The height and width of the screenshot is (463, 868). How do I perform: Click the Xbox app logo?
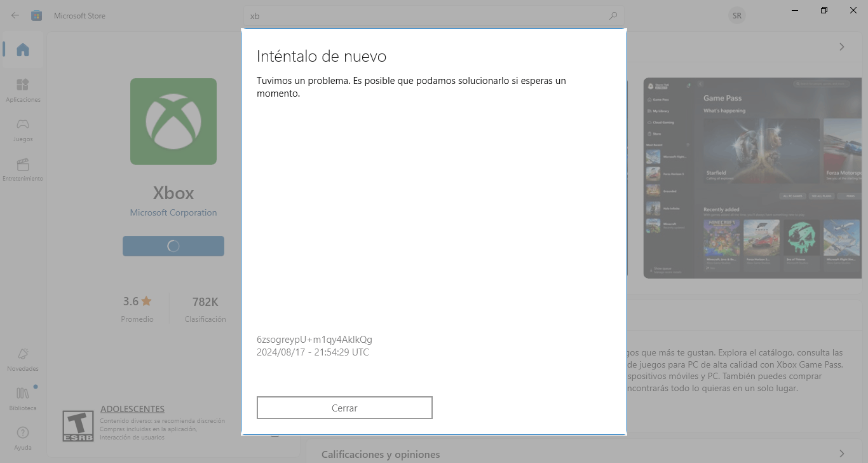pos(173,121)
